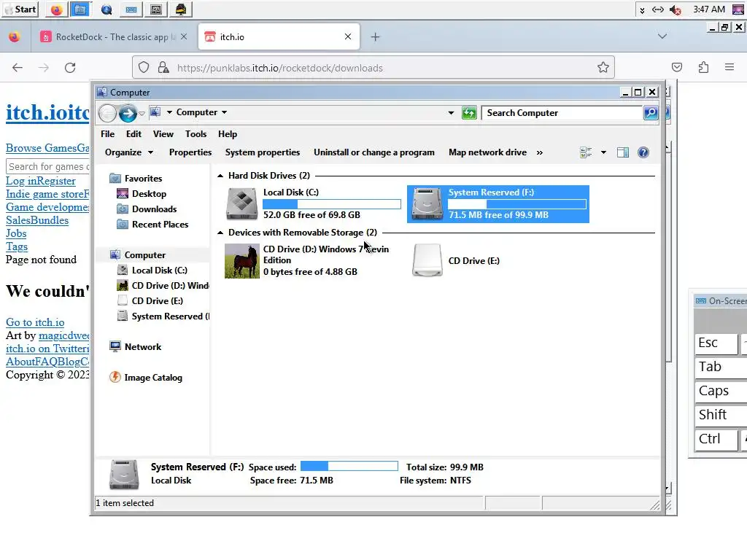Close the RocketDock browser tab

(x=184, y=36)
